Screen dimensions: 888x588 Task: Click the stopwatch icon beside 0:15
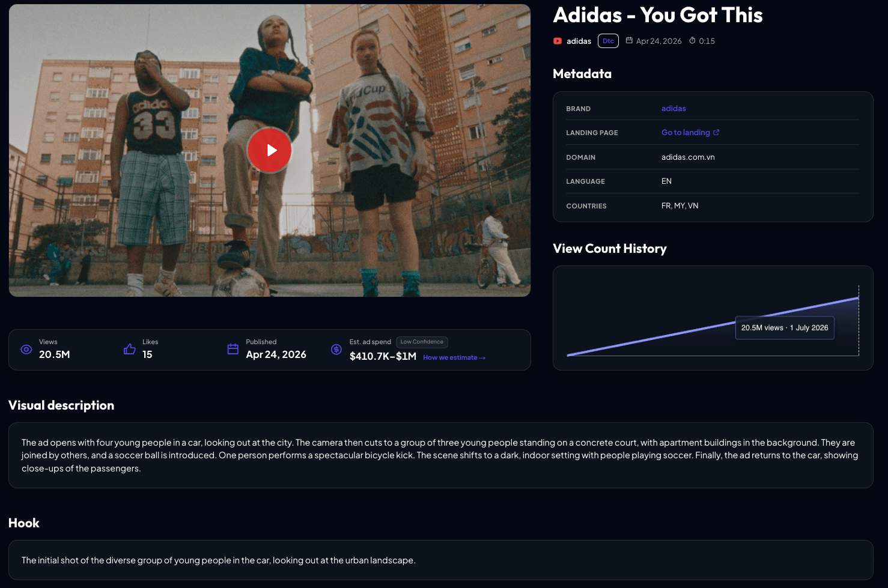click(692, 40)
